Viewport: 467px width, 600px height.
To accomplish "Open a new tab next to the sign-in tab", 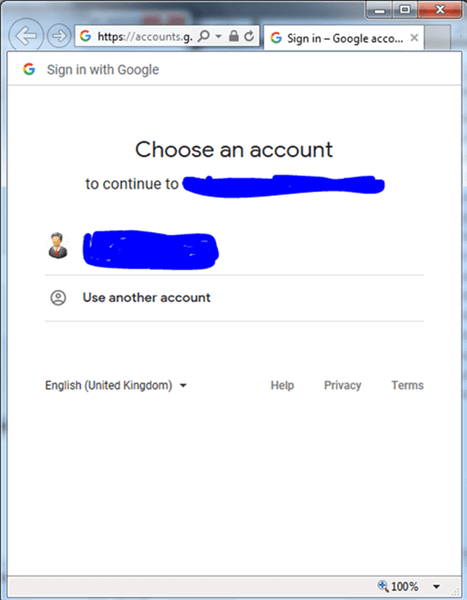I will click(x=437, y=38).
